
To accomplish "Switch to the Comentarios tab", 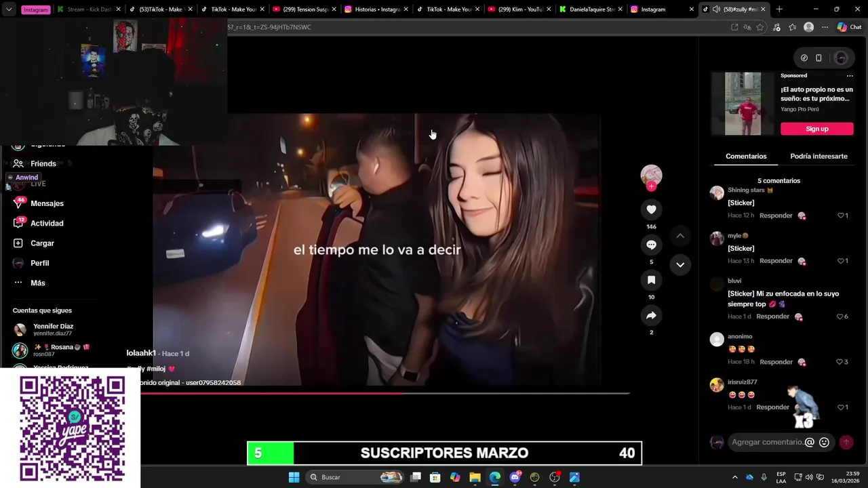I will tap(746, 157).
